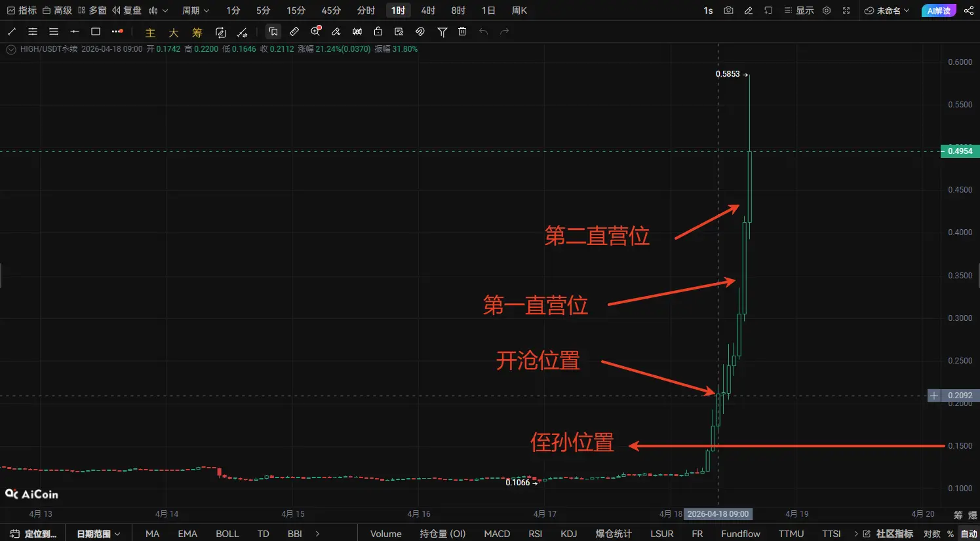The height and width of the screenshot is (541, 980).
Task: Enable the Volume sub-indicator
Action: (386, 534)
